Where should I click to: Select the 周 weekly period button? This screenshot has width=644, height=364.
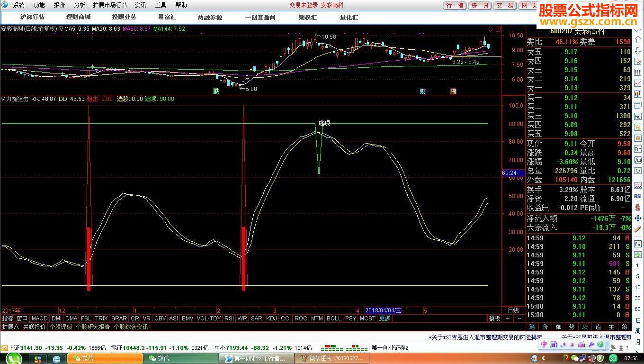click(638, 331)
